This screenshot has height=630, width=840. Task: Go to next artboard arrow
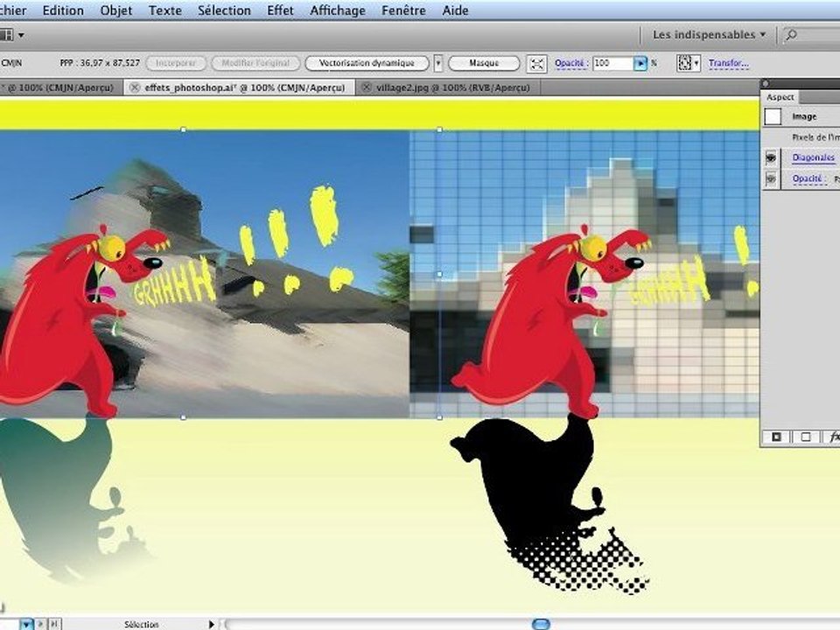(40, 624)
